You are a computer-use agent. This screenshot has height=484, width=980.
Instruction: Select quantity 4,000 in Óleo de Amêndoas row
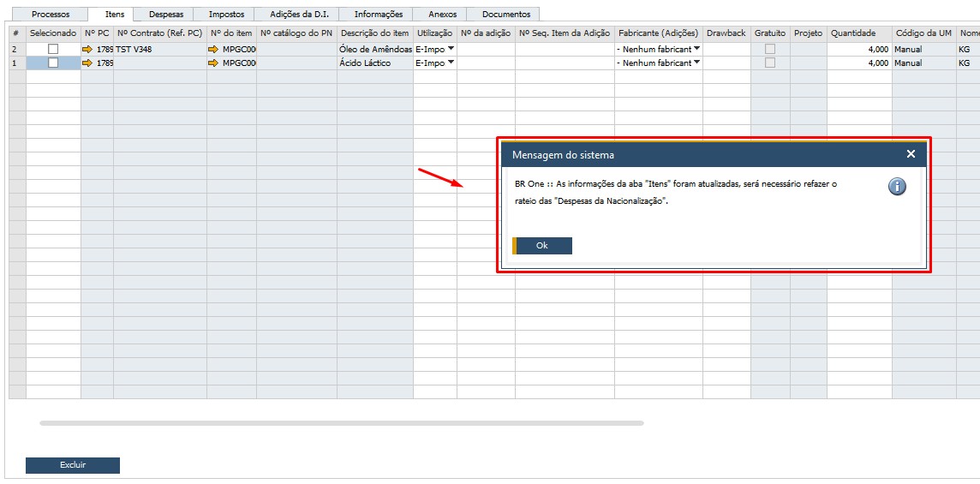(859, 49)
